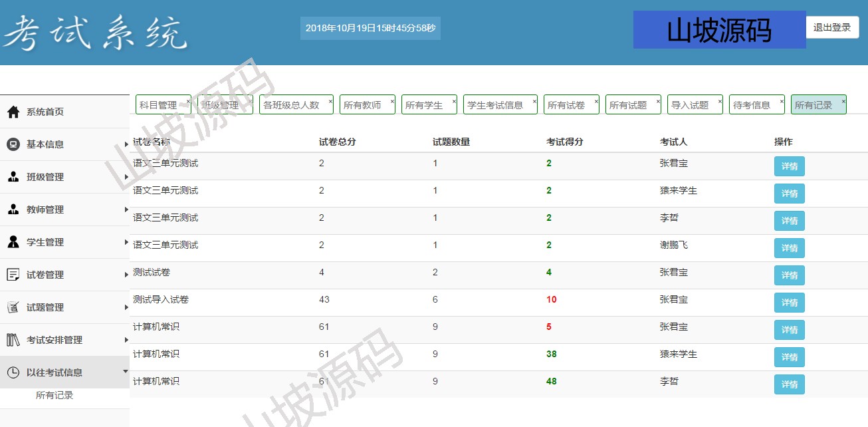
Task: Switch to the 所有教师 tab
Action: 362,105
